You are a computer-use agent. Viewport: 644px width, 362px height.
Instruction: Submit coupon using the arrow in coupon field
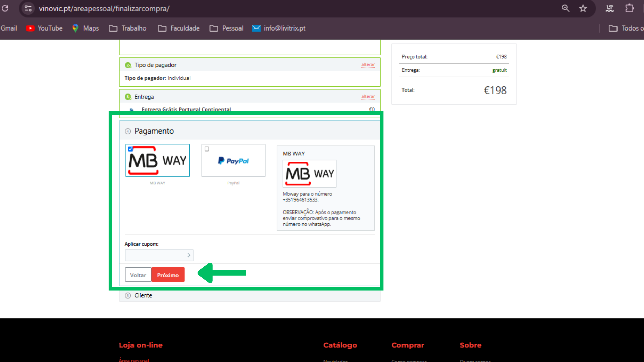(x=189, y=255)
